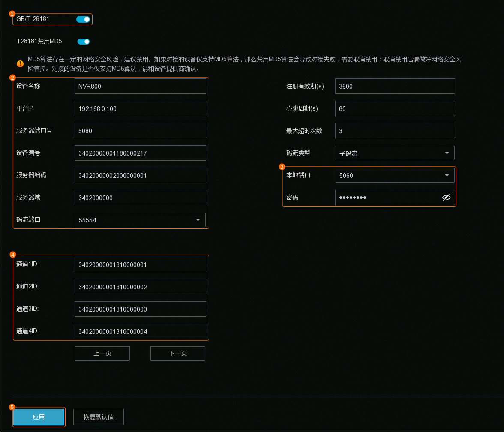This screenshot has width=504, height=432.
Task: Open the 码流类型 dropdown
Action: point(447,153)
